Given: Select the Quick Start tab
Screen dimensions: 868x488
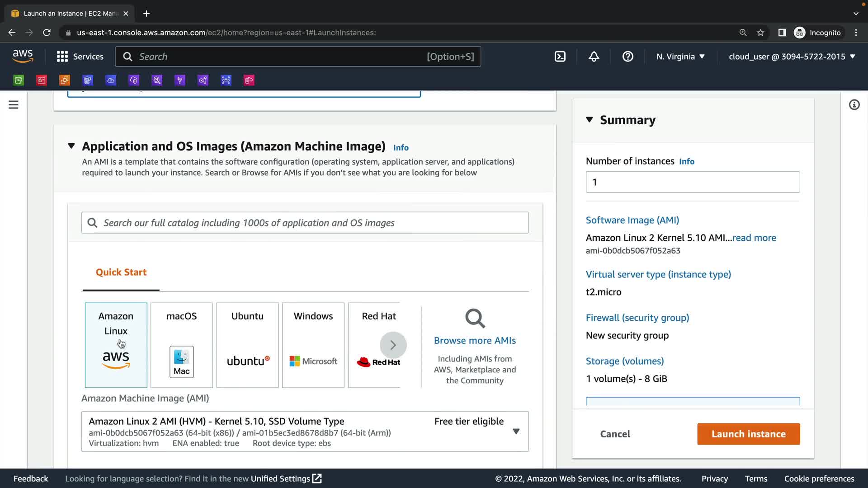Looking at the screenshot, I should pos(121,272).
